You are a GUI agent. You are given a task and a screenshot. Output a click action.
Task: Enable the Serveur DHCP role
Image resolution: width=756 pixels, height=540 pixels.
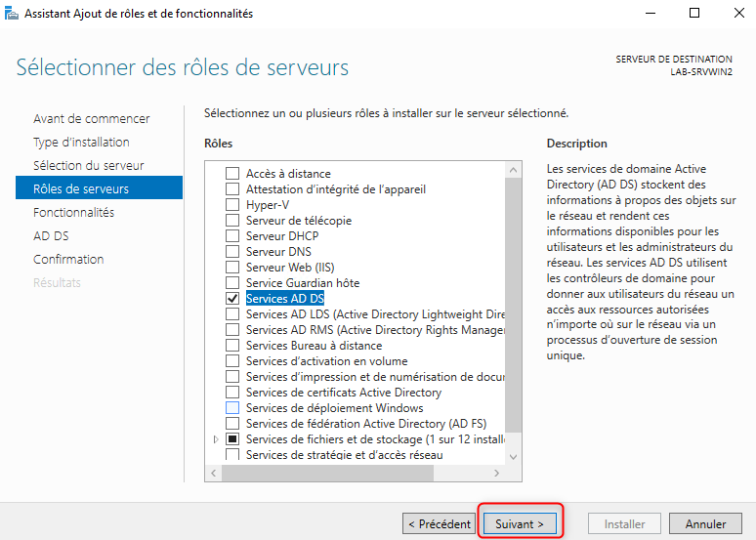(232, 235)
